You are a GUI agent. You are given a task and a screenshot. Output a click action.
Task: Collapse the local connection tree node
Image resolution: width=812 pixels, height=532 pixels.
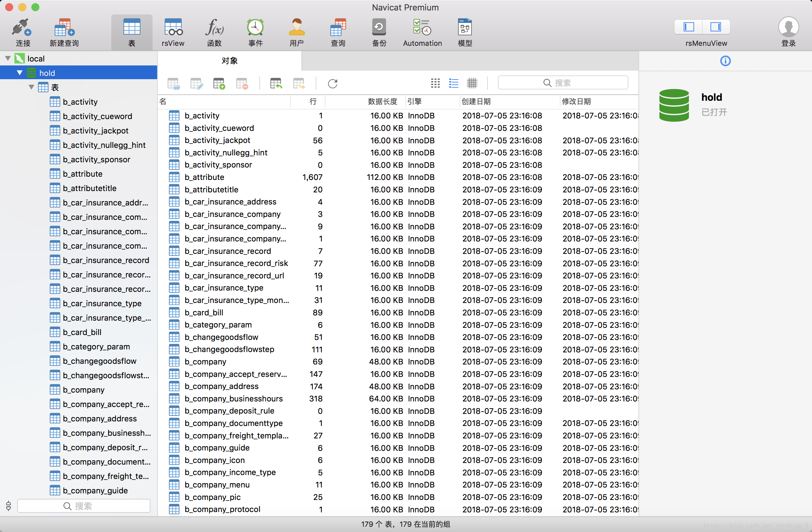click(x=8, y=59)
